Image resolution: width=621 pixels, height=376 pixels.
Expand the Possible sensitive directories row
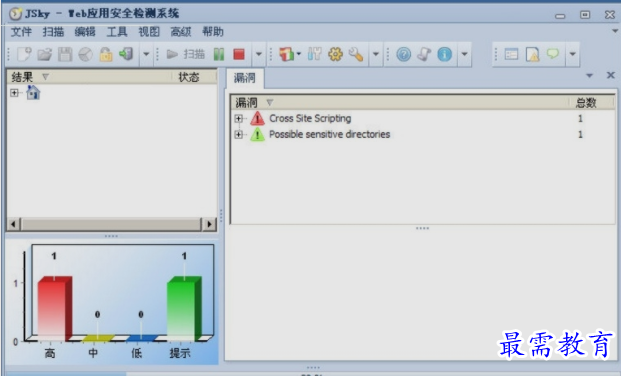point(238,134)
